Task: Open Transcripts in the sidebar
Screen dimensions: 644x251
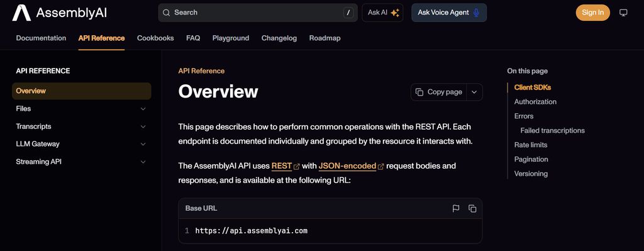Action: click(x=82, y=126)
